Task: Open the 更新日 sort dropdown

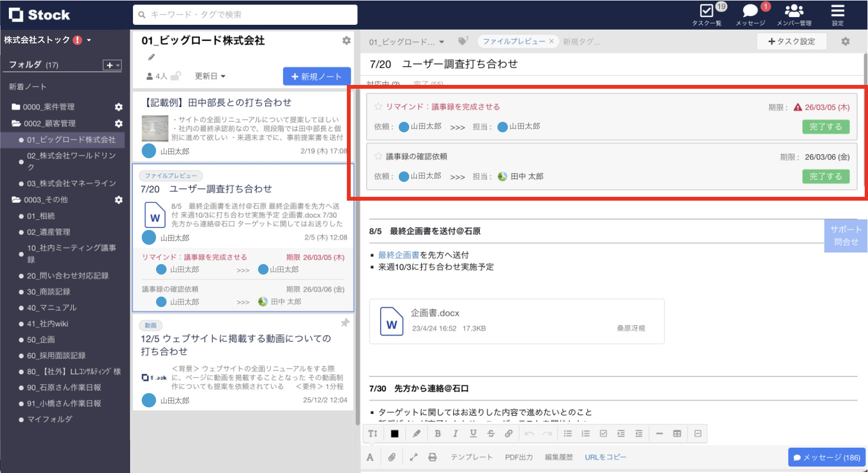Action: (210, 76)
